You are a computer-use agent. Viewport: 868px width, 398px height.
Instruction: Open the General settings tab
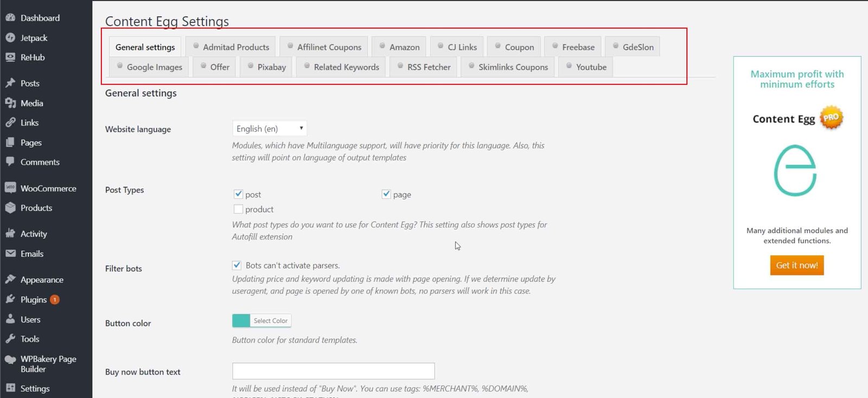[145, 47]
